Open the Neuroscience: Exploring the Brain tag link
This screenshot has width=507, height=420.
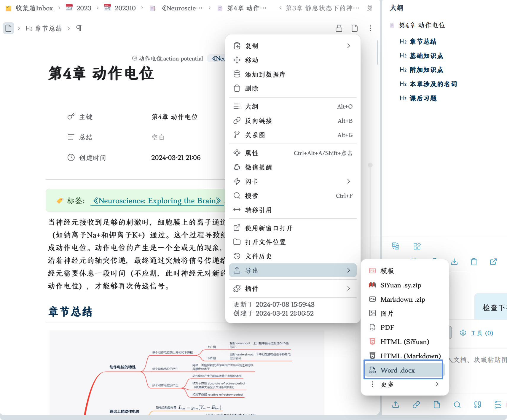[x=157, y=201]
